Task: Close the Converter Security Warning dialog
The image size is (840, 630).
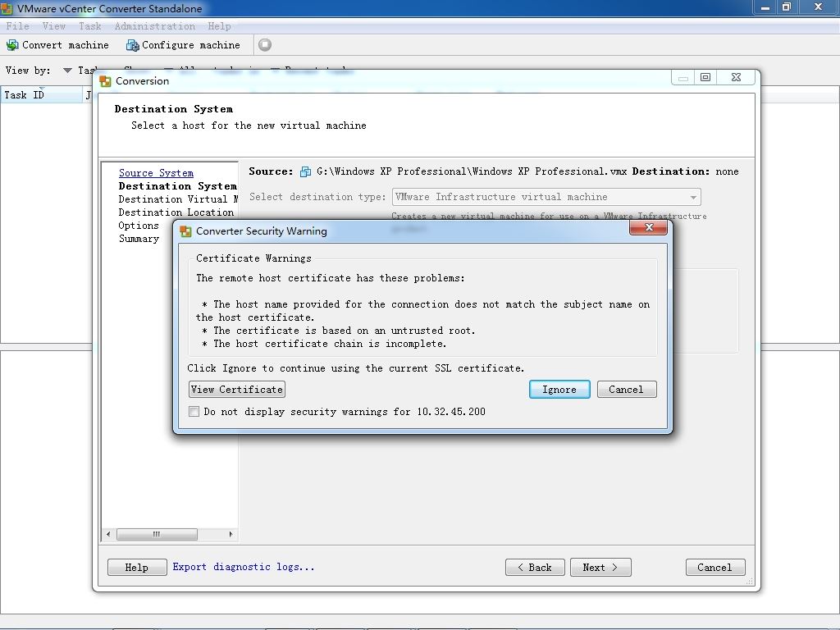Action: (x=648, y=227)
